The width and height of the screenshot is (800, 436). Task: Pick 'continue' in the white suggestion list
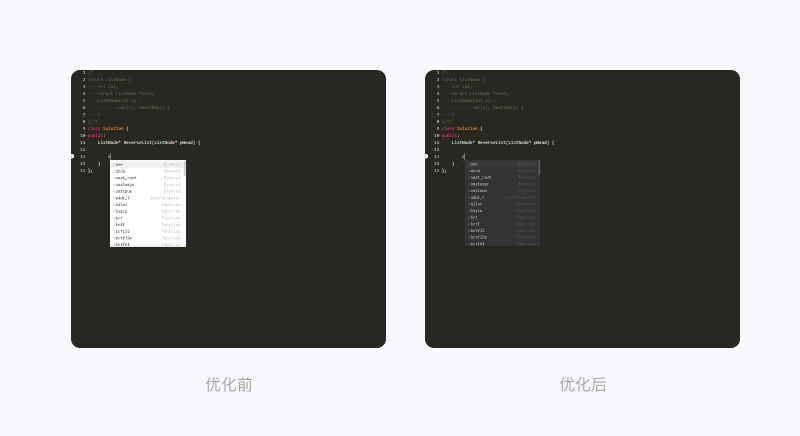[x=147, y=191]
